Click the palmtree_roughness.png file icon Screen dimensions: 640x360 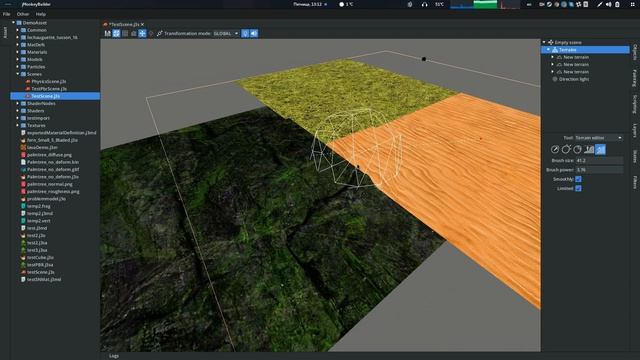23,192
